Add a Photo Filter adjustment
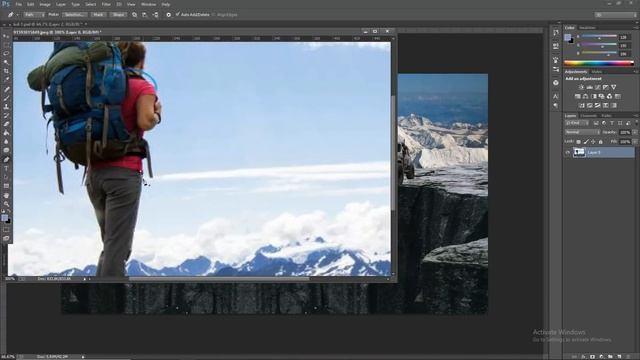This screenshot has width=640, height=360. (x=601, y=96)
